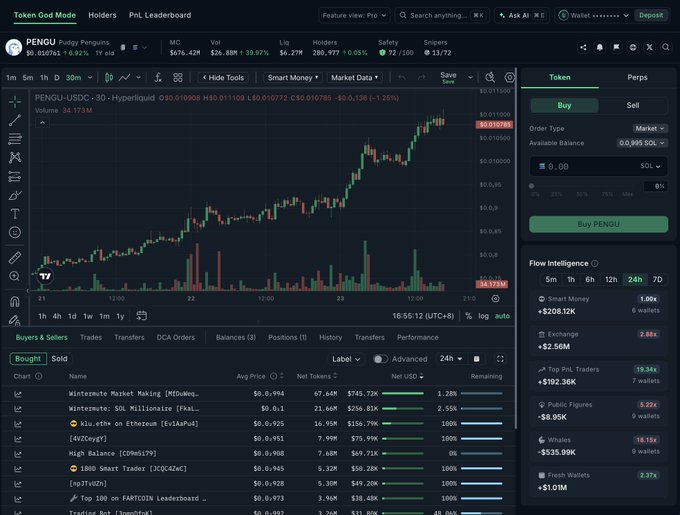Open the Available Balance SOL dropdown

tap(641, 143)
